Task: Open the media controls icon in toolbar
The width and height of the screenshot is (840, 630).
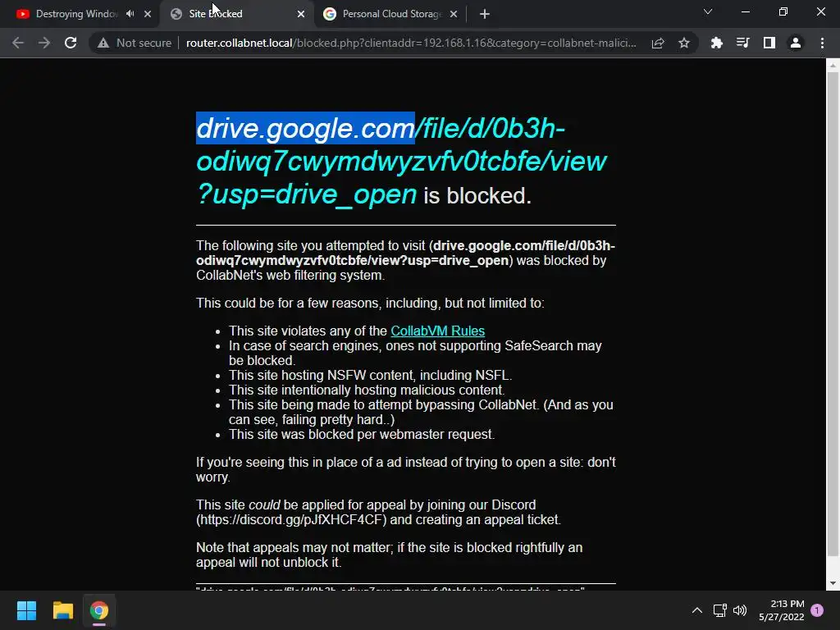Action: pyautogui.click(x=742, y=43)
